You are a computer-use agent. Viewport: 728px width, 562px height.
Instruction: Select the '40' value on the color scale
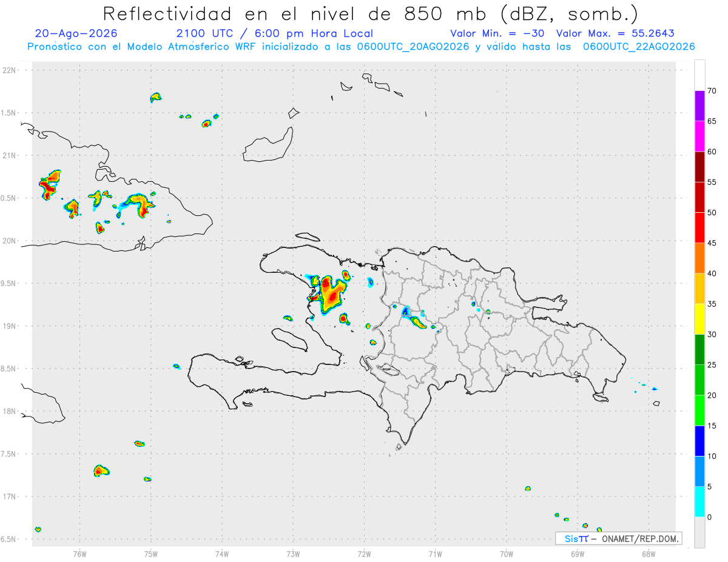[x=712, y=273]
